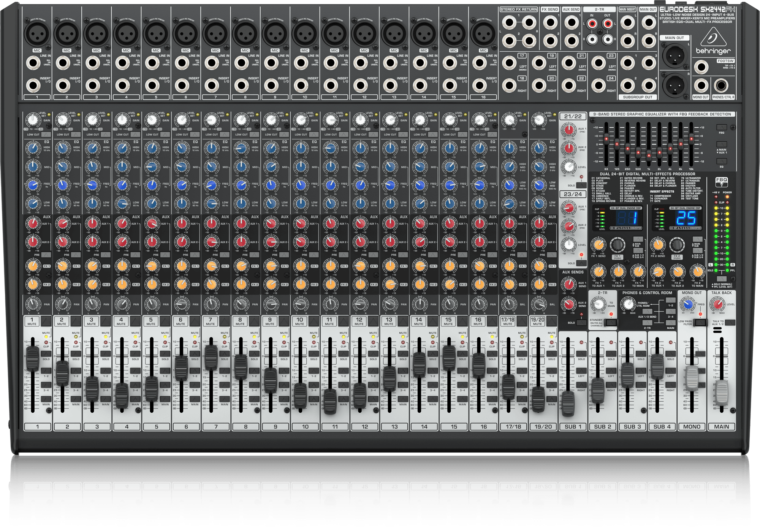Click the FX 2 program selector knob

(x=676, y=245)
